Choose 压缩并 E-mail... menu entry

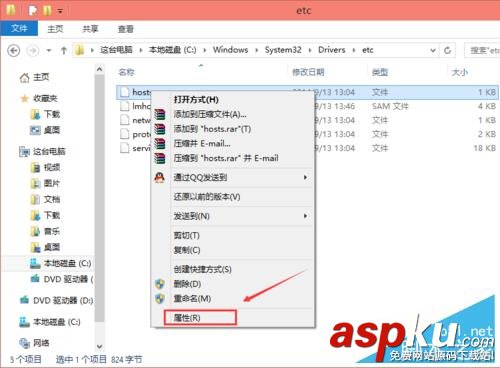[x=233, y=144]
